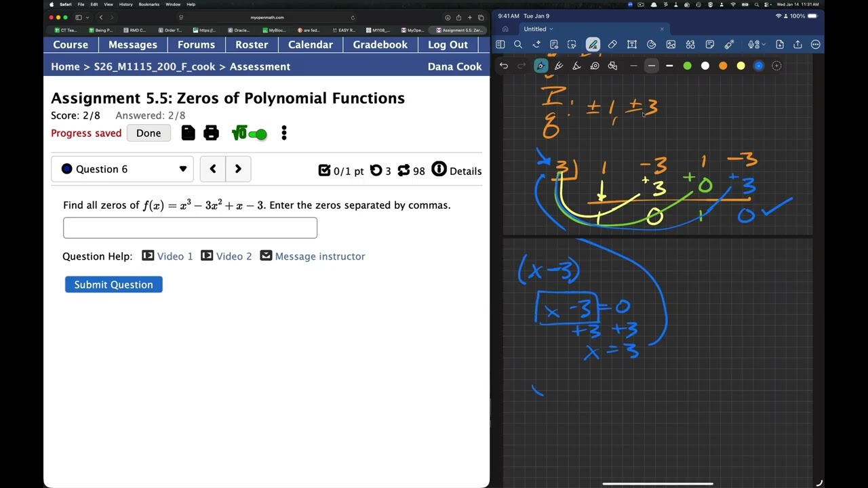Open the more options ellipsis in notes toolbar
Image resolution: width=868 pixels, height=488 pixels.
[816, 45]
